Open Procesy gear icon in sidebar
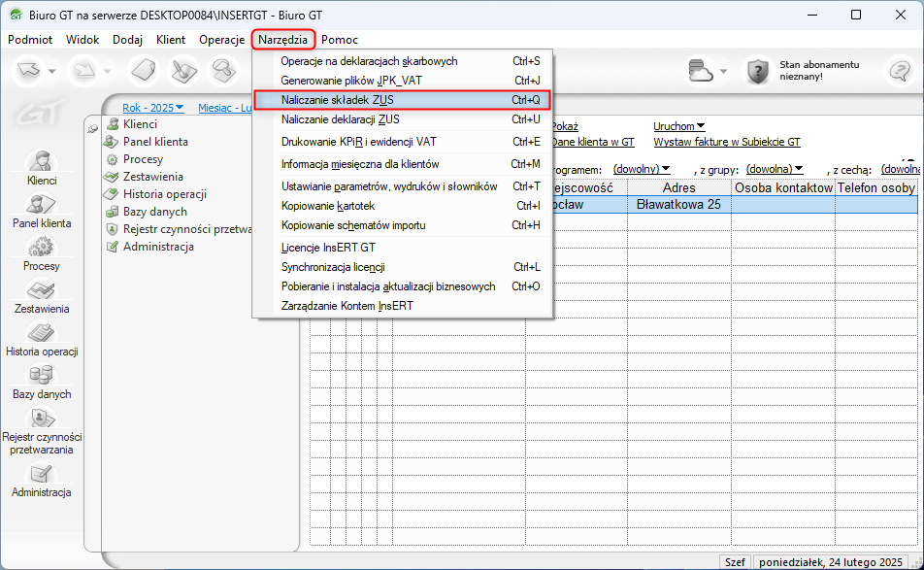The width and height of the screenshot is (924, 570). point(41,247)
